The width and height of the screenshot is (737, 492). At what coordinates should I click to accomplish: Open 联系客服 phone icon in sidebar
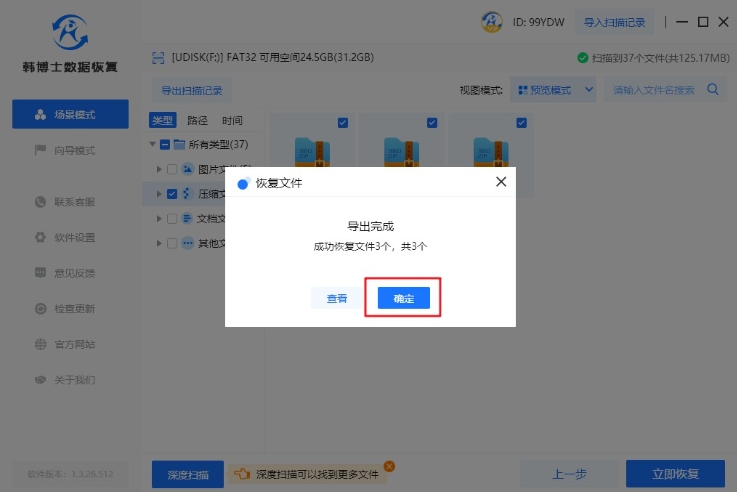tap(41, 202)
